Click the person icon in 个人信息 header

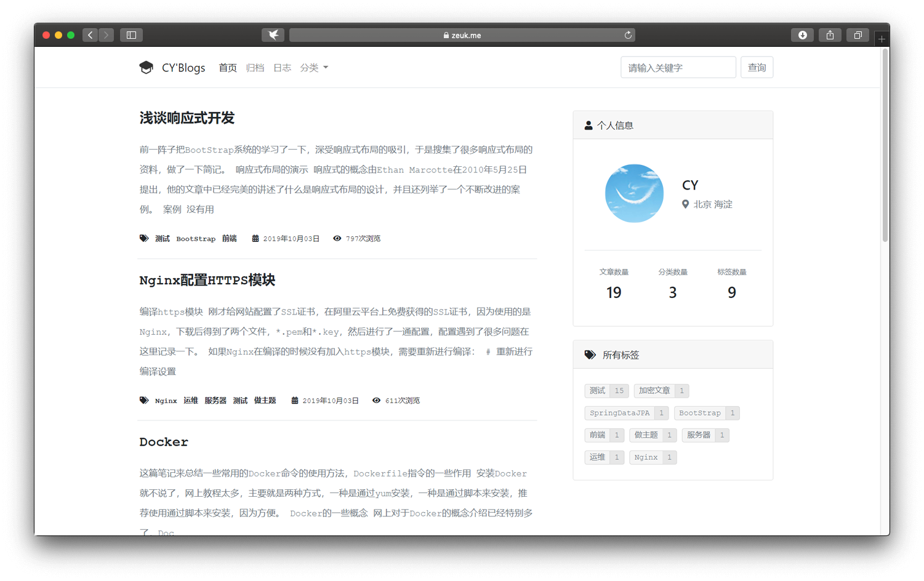click(589, 126)
